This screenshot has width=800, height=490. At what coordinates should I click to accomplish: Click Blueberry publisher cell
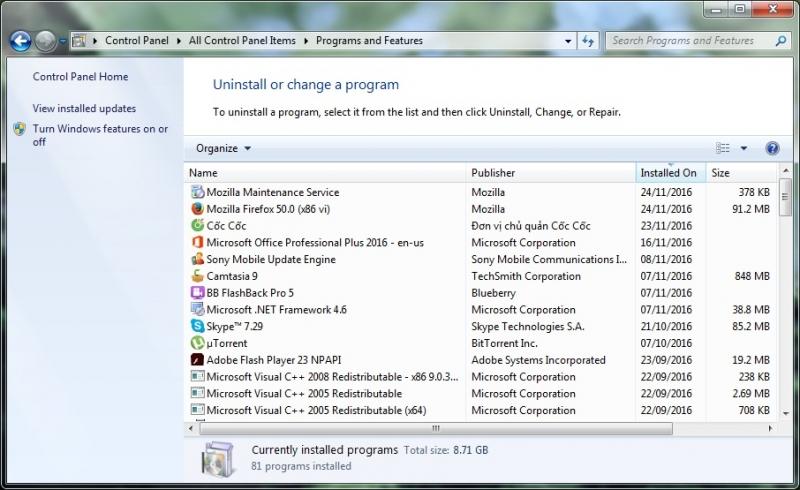tap(493, 293)
